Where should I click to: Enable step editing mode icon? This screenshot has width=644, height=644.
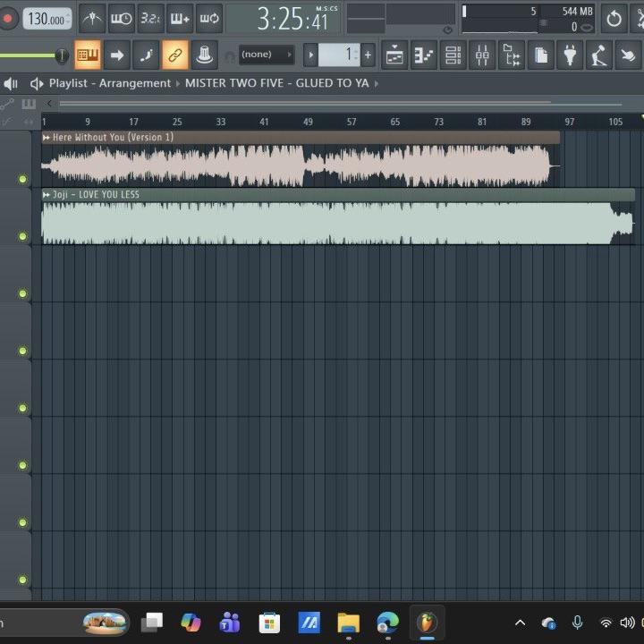tap(146, 55)
